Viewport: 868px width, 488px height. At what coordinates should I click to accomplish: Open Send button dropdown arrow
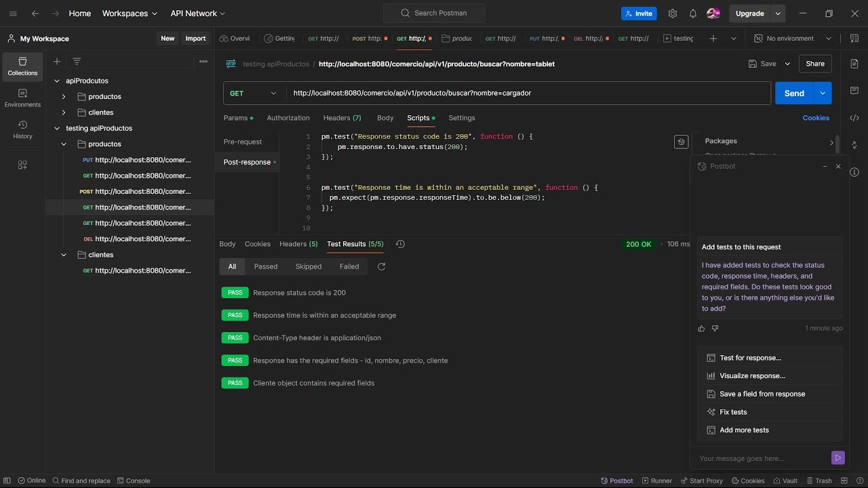click(x=823, y=94)
